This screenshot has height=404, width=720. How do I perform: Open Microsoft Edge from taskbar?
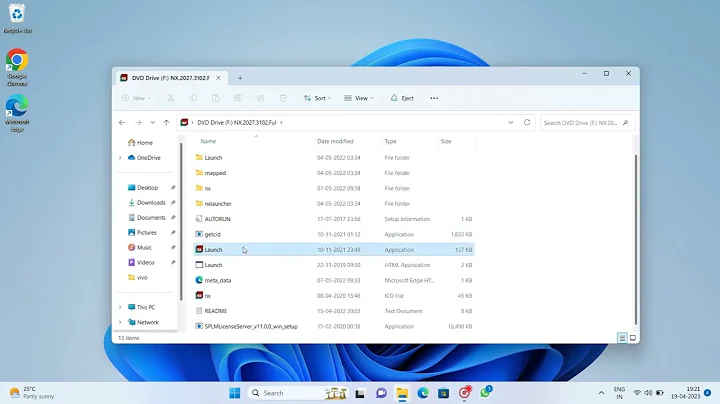[423, 393]
